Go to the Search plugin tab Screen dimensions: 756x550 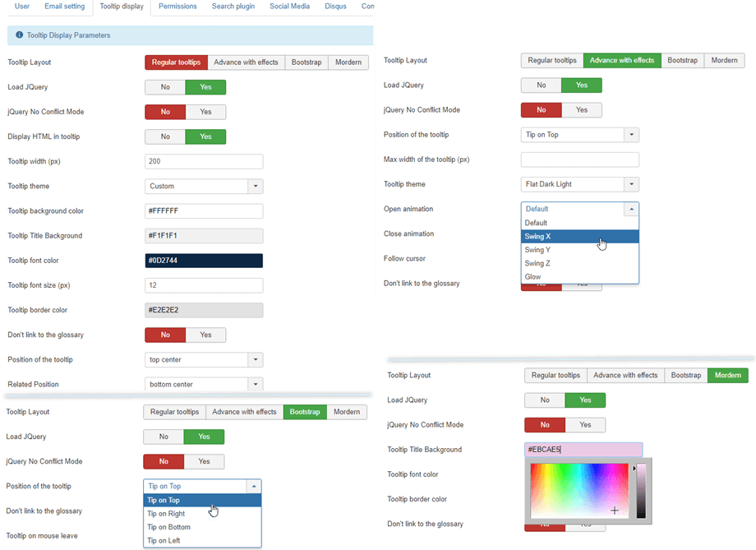click(233, 7)
